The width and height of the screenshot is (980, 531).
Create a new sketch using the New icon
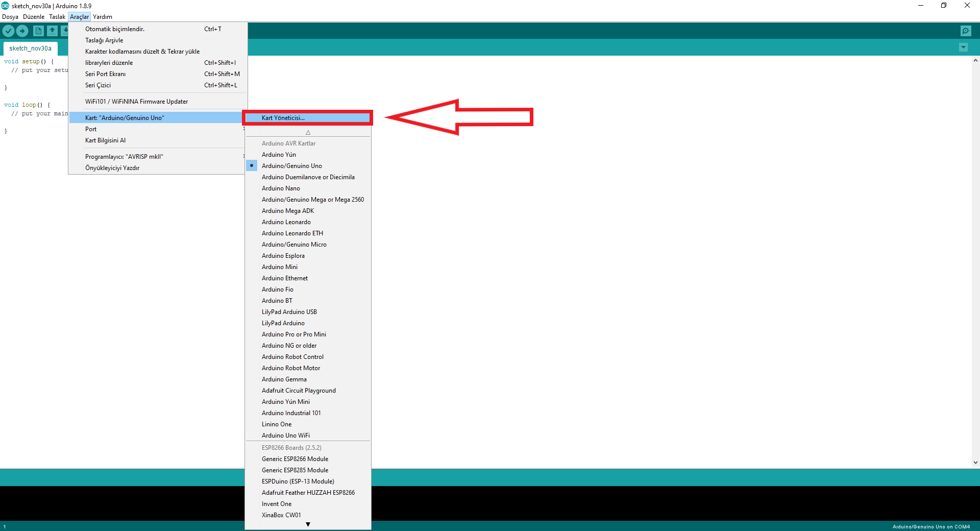click(38, 31)
